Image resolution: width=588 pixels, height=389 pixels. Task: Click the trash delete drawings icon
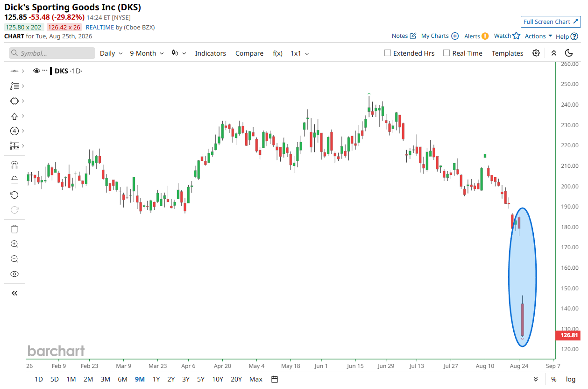[x=14, y=229]
